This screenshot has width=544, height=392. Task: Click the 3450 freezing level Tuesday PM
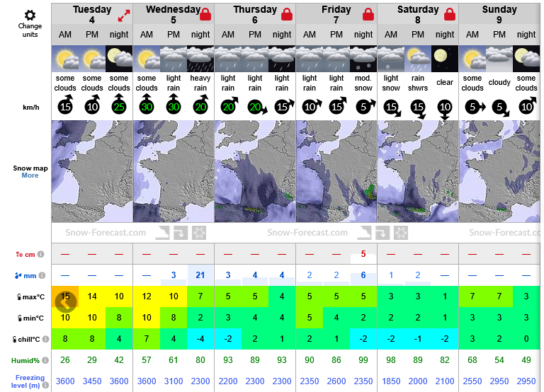[x=92, y=381]
